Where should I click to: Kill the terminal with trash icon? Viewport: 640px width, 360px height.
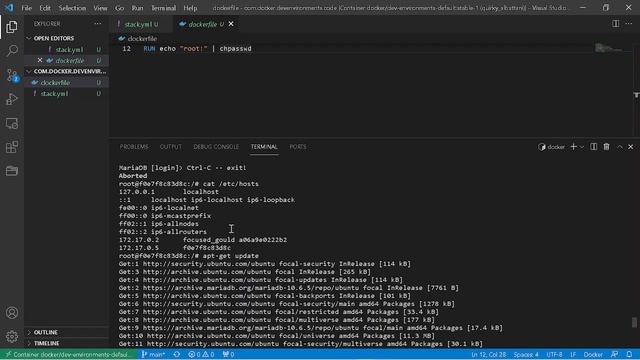click(x=607, y=147)
